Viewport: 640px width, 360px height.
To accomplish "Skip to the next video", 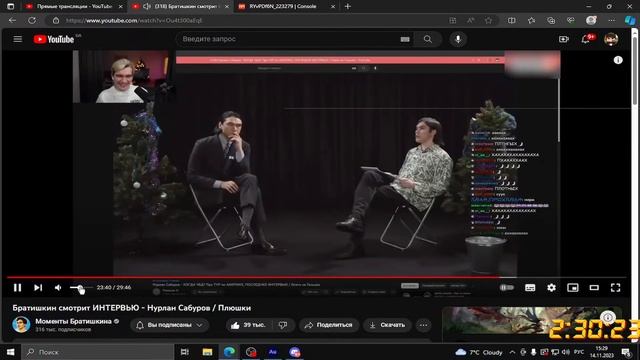I will (38, 288).
